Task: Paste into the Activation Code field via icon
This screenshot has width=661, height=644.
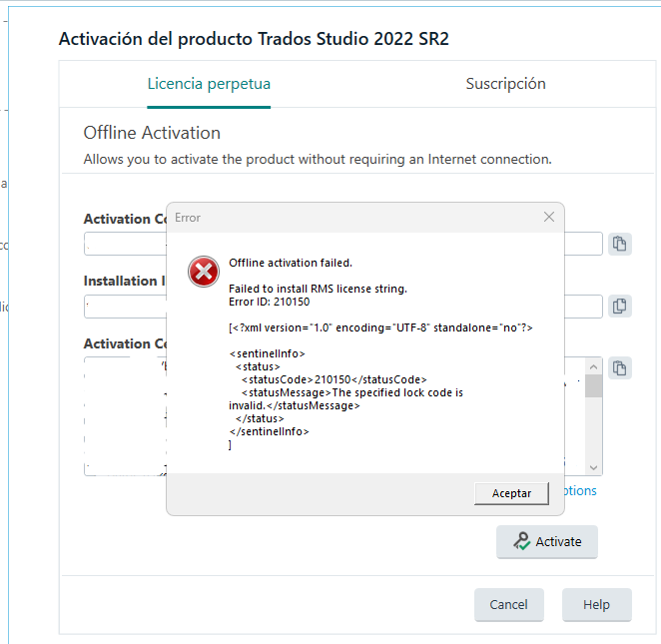Action: tap(620, 244)
